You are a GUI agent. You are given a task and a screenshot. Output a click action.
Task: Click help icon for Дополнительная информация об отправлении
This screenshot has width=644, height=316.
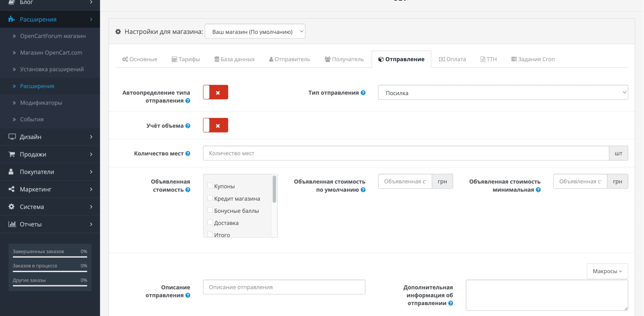click(450, 304)
